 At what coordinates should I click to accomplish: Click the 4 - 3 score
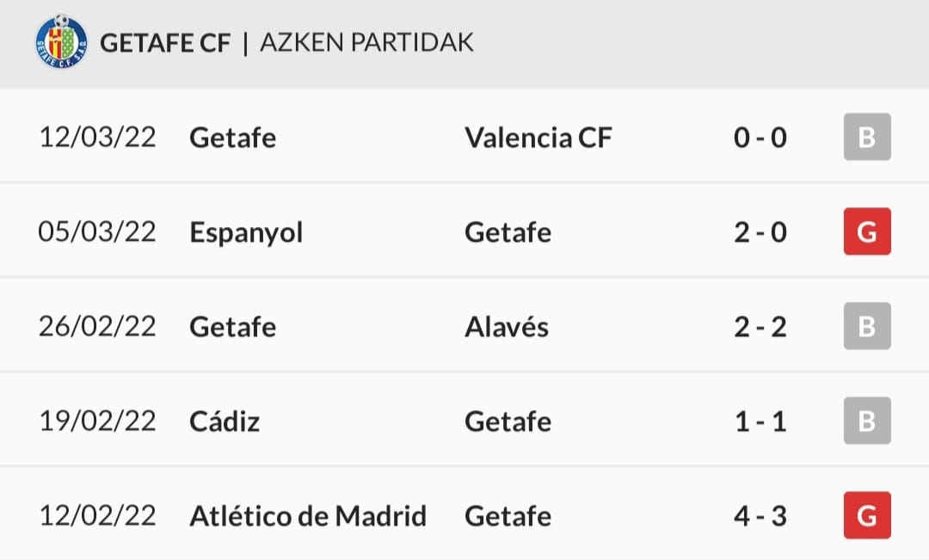[x=760, y=516]
